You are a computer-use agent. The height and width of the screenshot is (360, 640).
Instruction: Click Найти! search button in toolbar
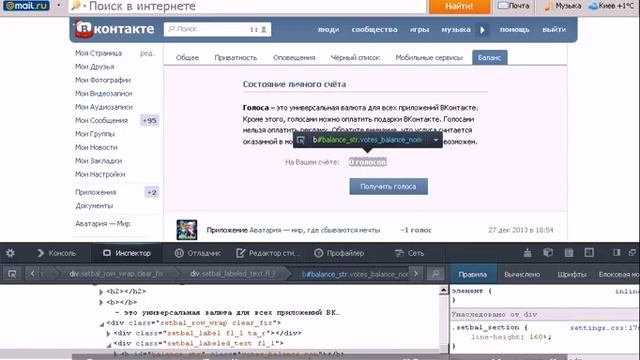[x=459, y=6]
